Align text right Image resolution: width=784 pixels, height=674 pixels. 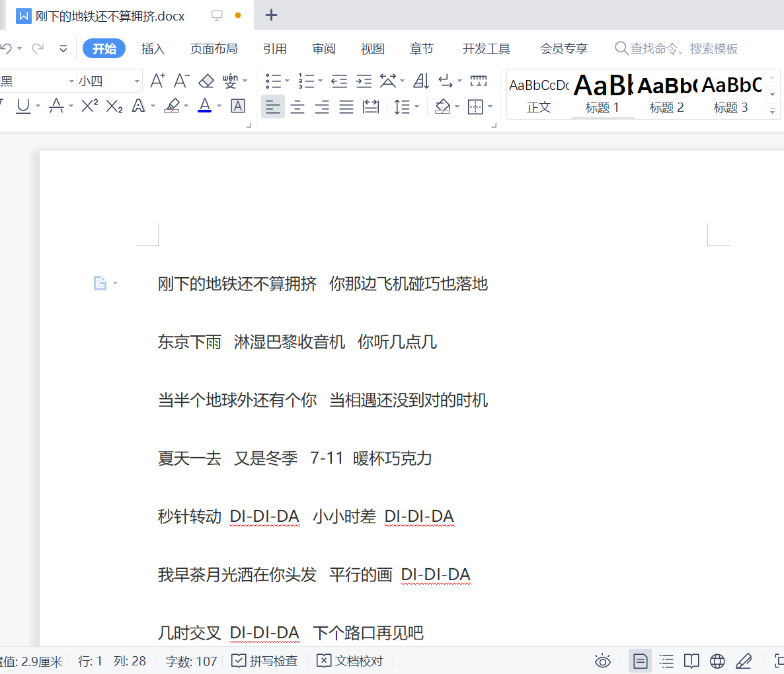pos(322,106)
